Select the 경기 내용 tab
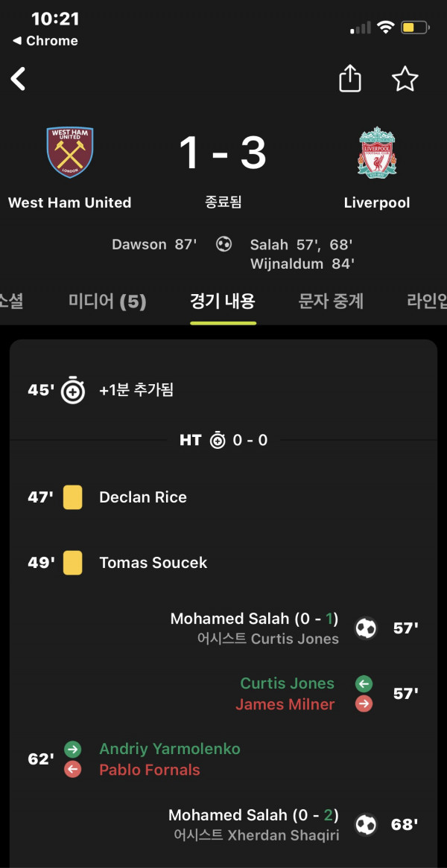Screen dimensions: 447x868 click(223, 301)
